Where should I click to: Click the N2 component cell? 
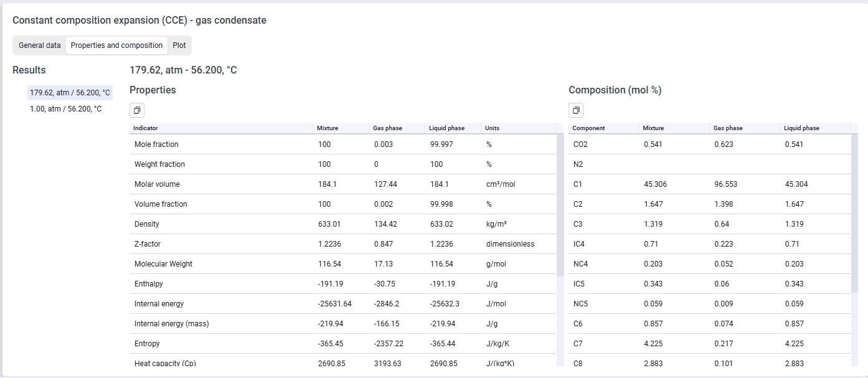click(604, 164)
